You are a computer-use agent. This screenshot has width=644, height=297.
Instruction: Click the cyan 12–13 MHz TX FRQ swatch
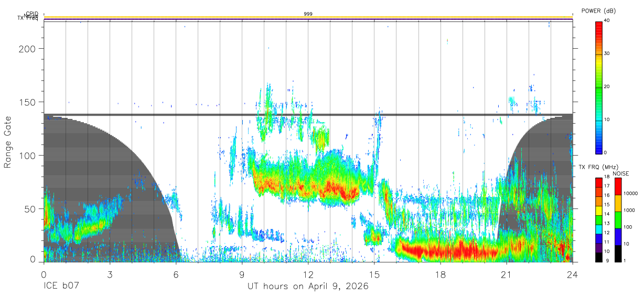click(598, 229)
